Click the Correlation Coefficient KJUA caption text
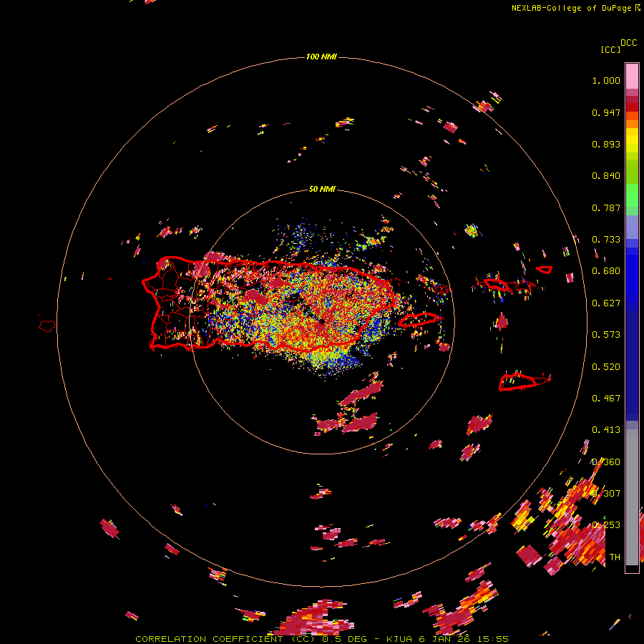This screenshot has height=644, width=644. pos(322,639)
